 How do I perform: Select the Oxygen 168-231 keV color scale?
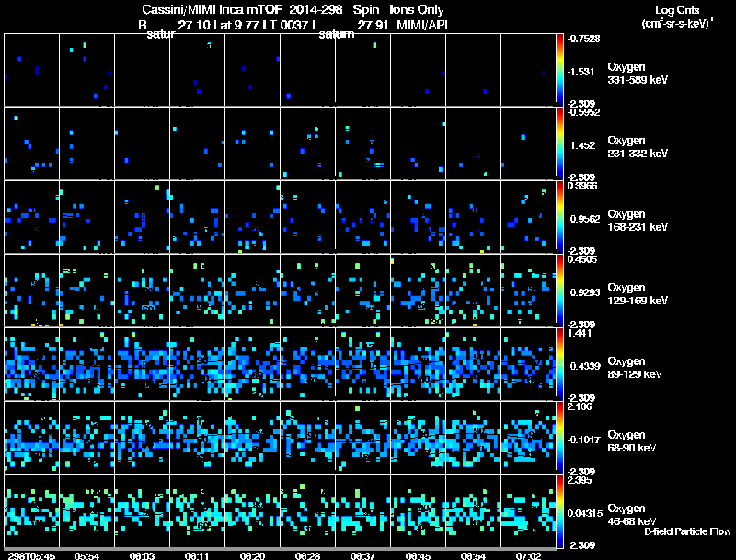560,217
